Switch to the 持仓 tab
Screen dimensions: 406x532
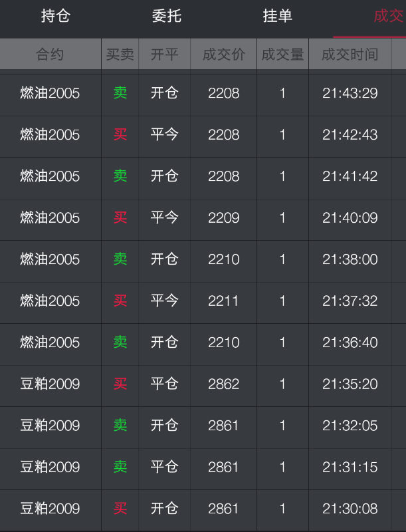56,16
